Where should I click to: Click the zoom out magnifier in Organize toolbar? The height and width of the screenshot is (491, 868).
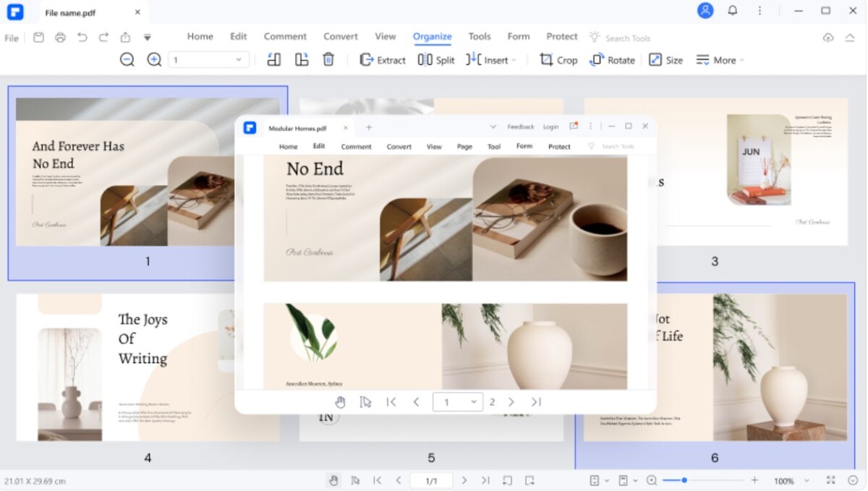(x=127, y=60)
